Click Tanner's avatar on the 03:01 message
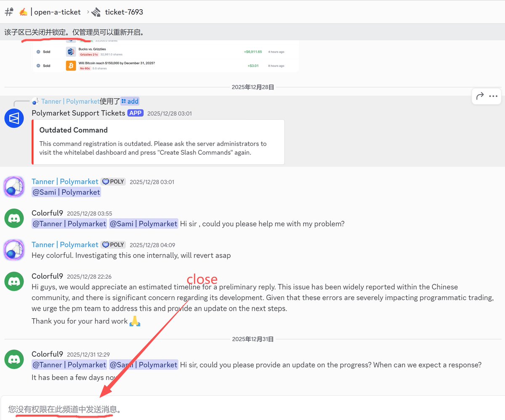This screenshot has width=505, height=420. coord(14,187)
